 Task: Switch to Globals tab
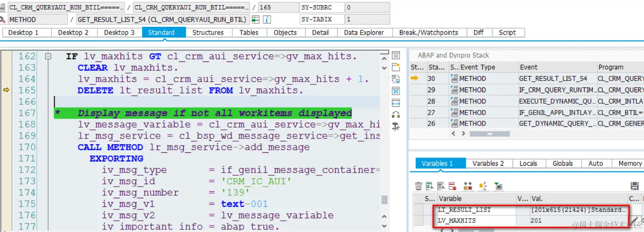pos(563,163)
